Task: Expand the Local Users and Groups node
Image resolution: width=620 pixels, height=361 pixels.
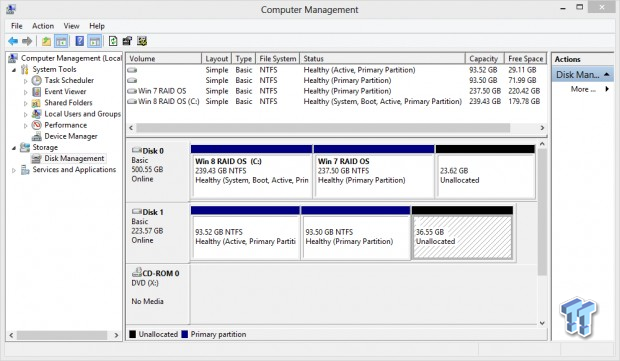Action: point(26,114)
